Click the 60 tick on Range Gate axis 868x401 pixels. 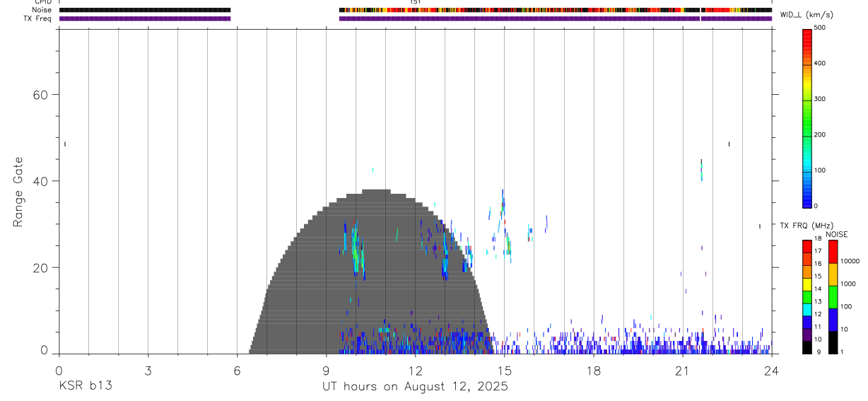[x=41, y=95]
